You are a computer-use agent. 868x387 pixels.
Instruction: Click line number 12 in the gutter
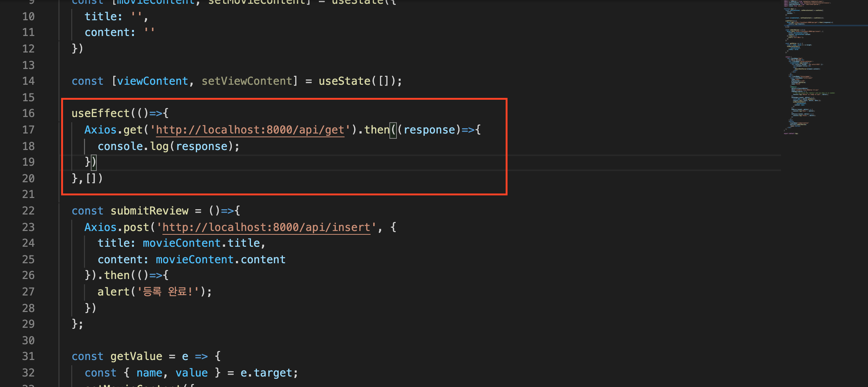28,49
